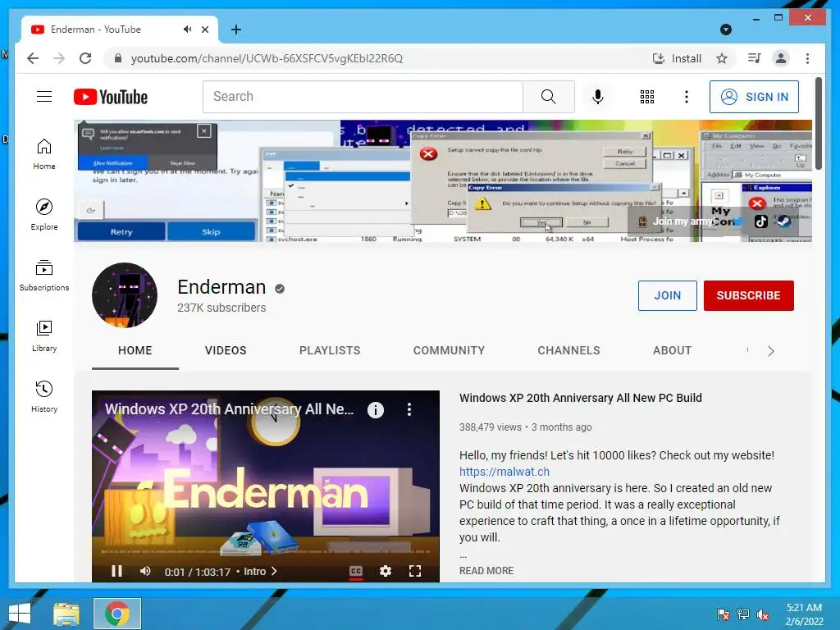Open video player settings gear
Image resolution: width=840 pixels, height=630 pixels.
point(386,571)
